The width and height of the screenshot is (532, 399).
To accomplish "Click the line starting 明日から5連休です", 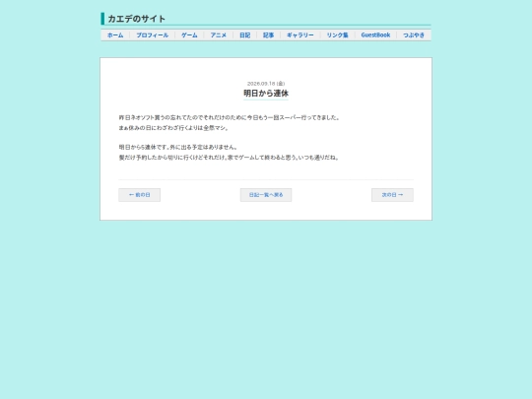I will [x=178, y=147].
